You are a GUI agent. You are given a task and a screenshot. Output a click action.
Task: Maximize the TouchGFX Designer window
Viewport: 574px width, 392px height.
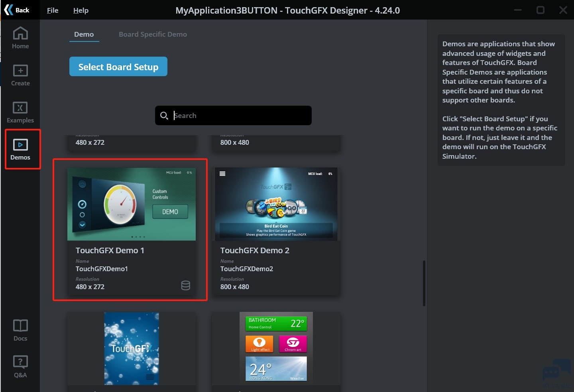coord(541,10)
